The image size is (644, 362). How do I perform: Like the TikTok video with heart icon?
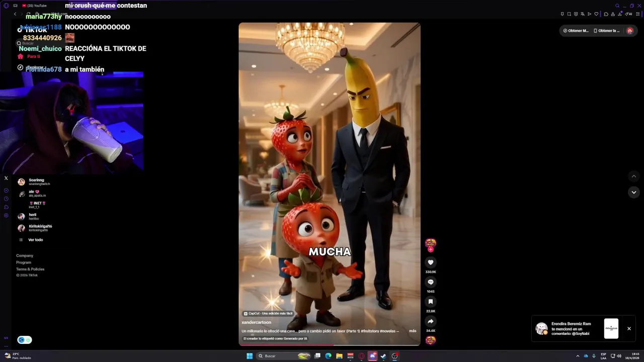click(x=431, y=262)
